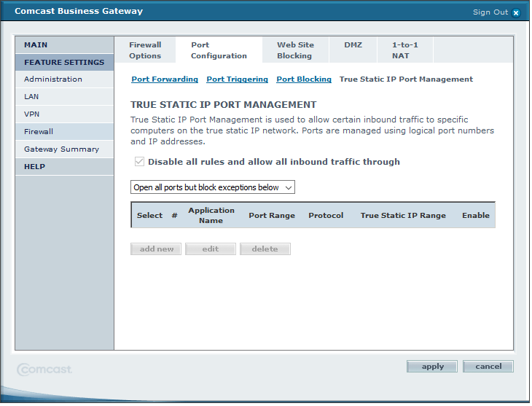Open the Port Blocking link
This screenshot has height=406, width=532.
click(x=305, y=79)
